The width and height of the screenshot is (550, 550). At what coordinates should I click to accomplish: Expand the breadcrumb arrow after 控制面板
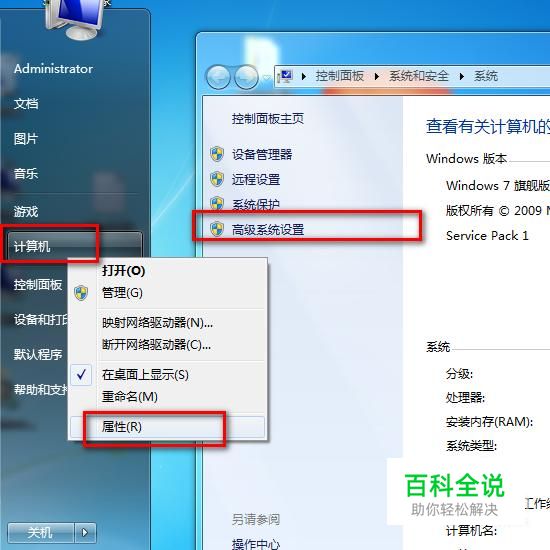tap(377, 76)
